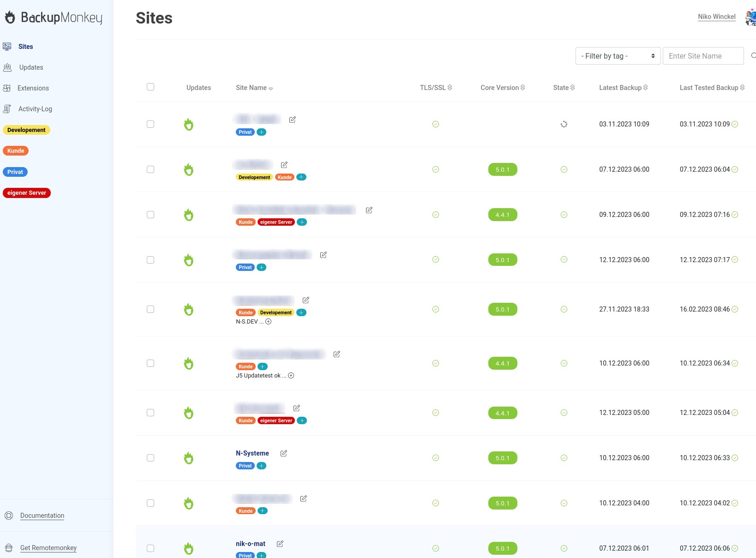This screenshot has height=558, width=756.
Task: Expand the N-S.DEV note plus icon
Action: (x=269, y=322)
